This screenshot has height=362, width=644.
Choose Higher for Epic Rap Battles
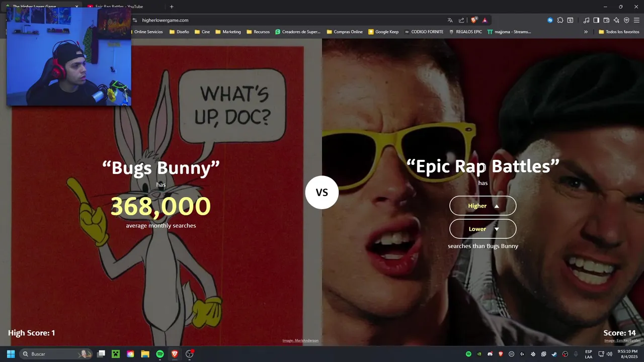(x=483, y=206)
